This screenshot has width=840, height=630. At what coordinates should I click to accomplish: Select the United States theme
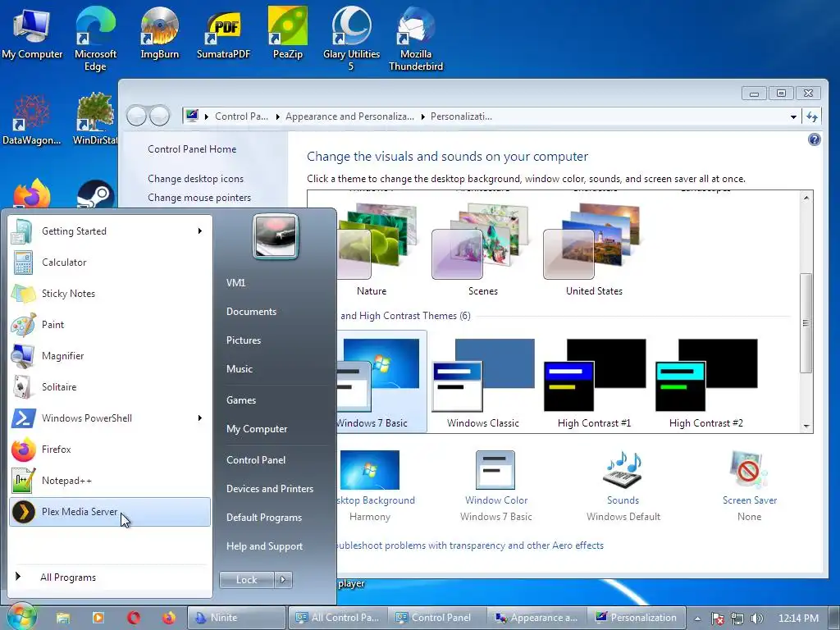pyautogui.click(x=594, y=249)
